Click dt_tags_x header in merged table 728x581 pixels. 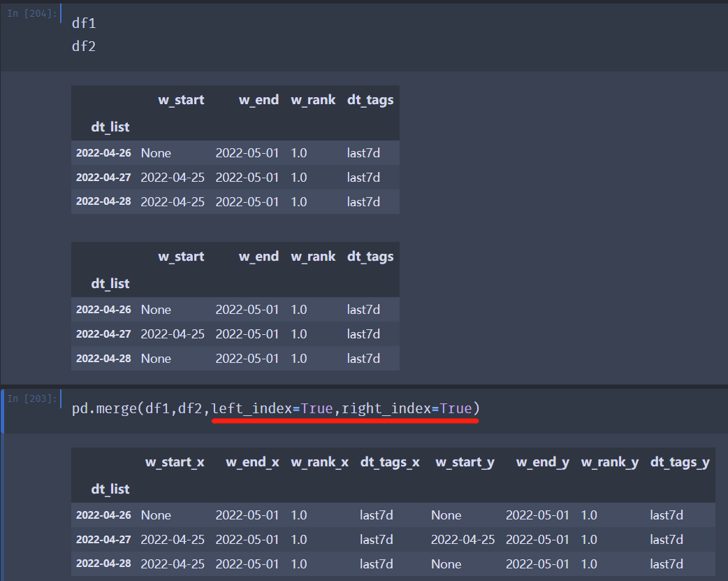point(390,462)
